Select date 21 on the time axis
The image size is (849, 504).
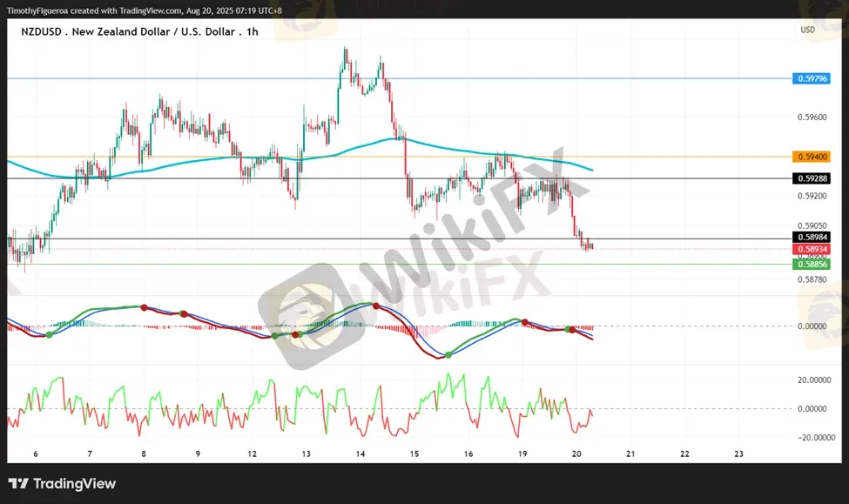[x=630, y=454]
